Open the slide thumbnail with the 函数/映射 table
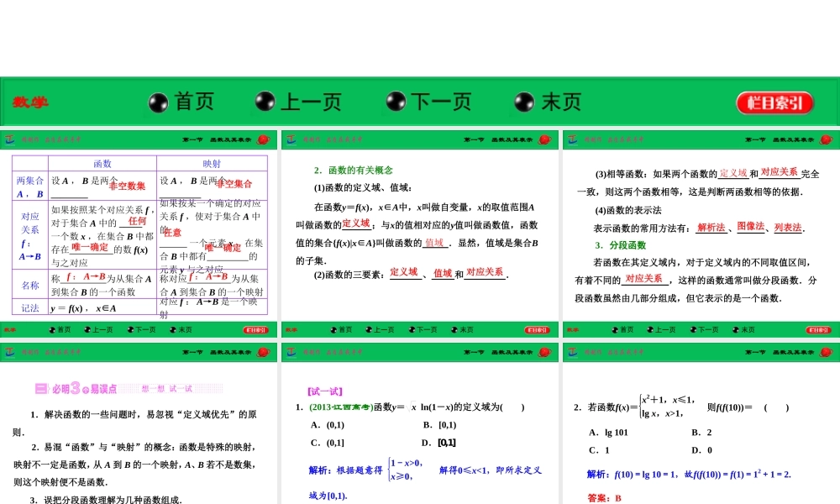840x504 pixels. (x=139, y=234)
